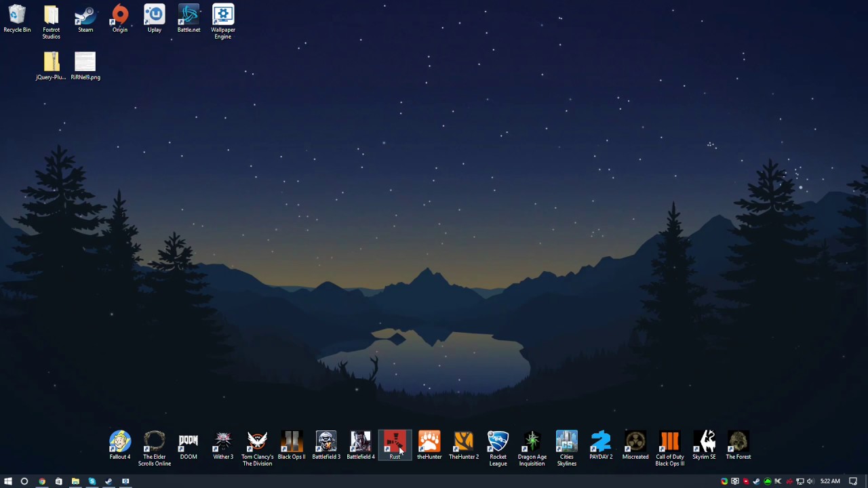The width and height of the screenshot is (868, 488).
Task: Open Skyrim SE
Action: pos(704,442)
